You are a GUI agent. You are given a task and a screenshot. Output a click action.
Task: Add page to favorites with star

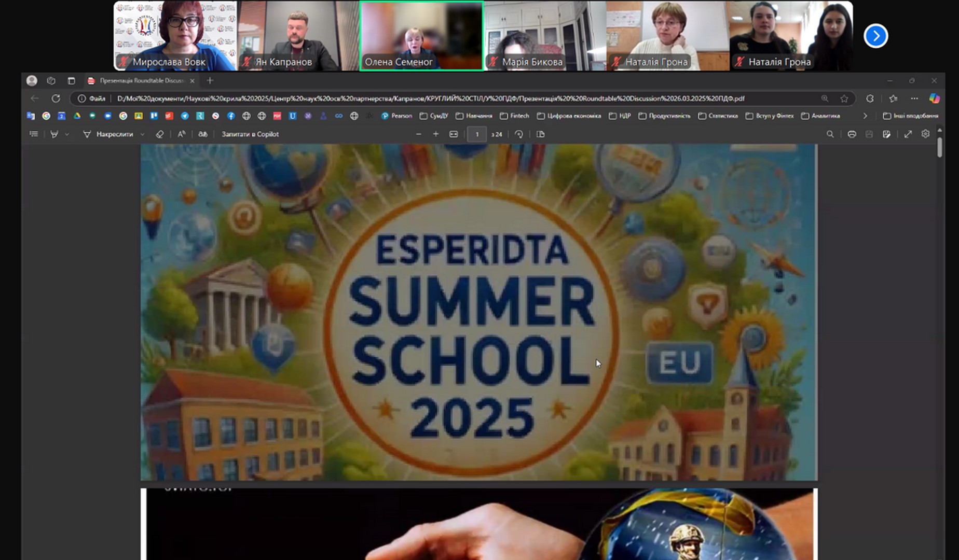pos(844,99)
